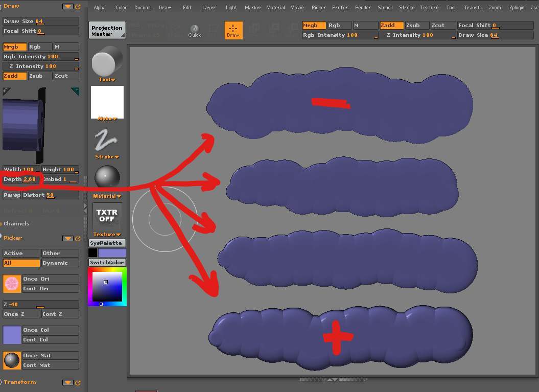
Task: Expand the Transform palette
Action: pos(20,382)
